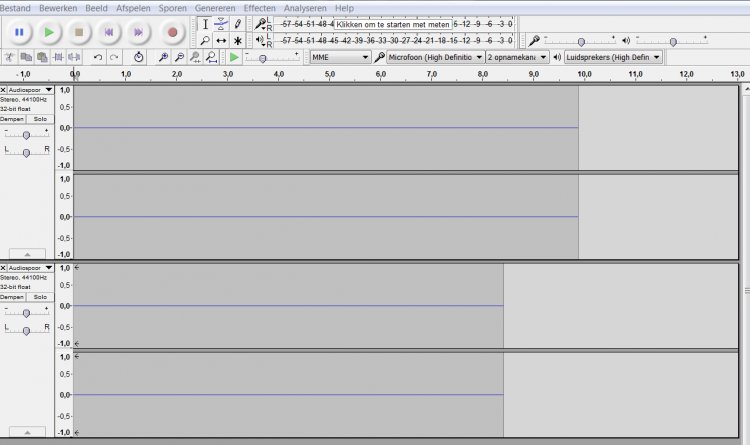
Task: Open the Bewerken menu
Action: tap(58, 8)
